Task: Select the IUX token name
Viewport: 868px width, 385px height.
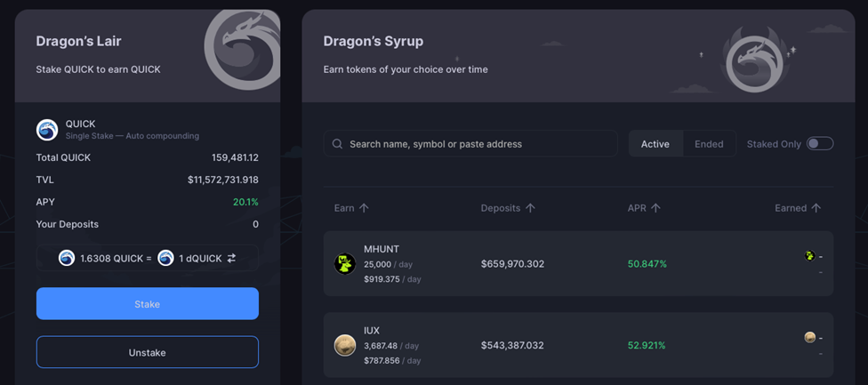Action: point(372,330)
